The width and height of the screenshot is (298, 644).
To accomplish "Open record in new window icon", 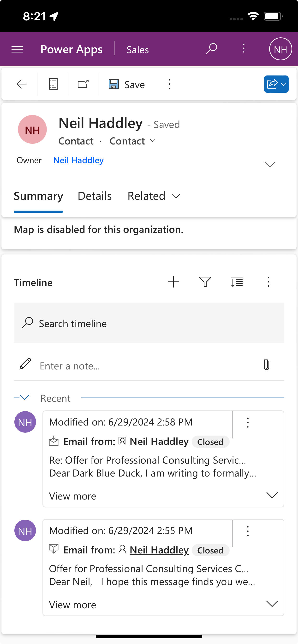I will click(x=83, y=84).
